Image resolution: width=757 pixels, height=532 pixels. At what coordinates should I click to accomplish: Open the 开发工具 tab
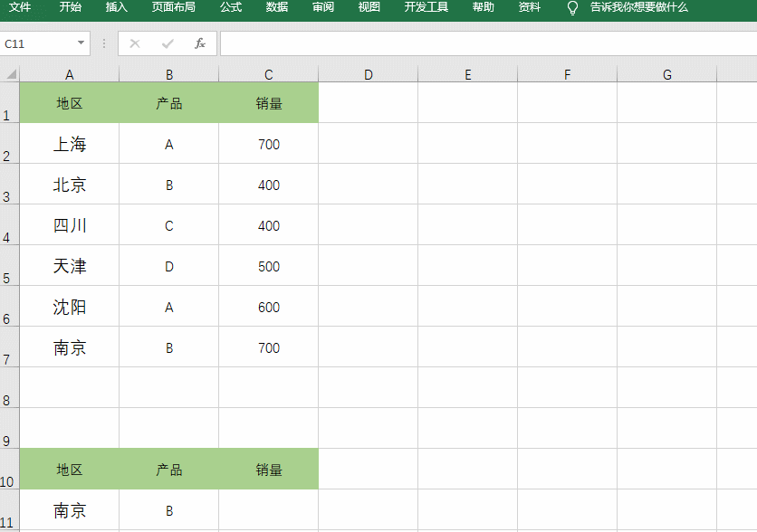(x=426, y=8)
